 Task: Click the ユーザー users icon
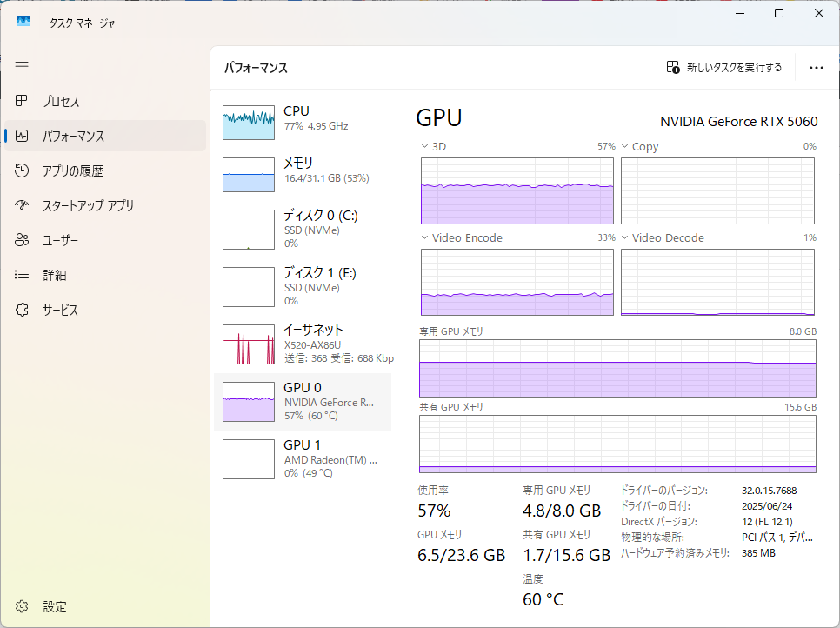23,240
